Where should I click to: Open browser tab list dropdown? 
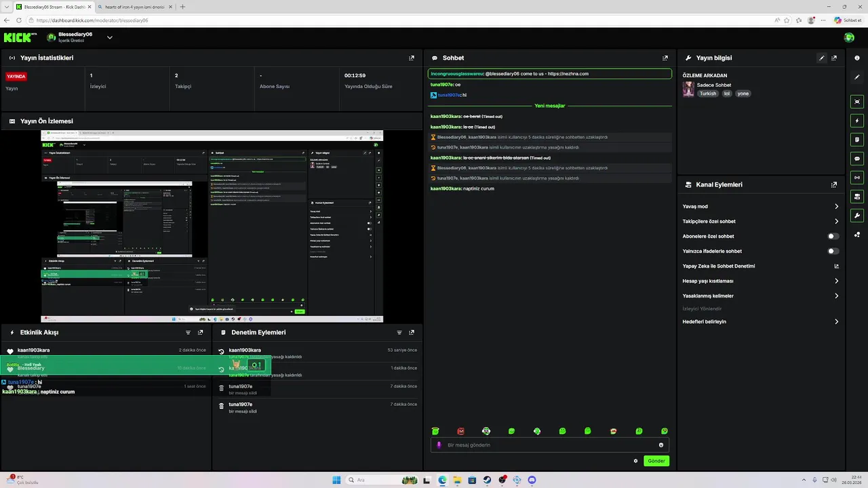(6, 7)
